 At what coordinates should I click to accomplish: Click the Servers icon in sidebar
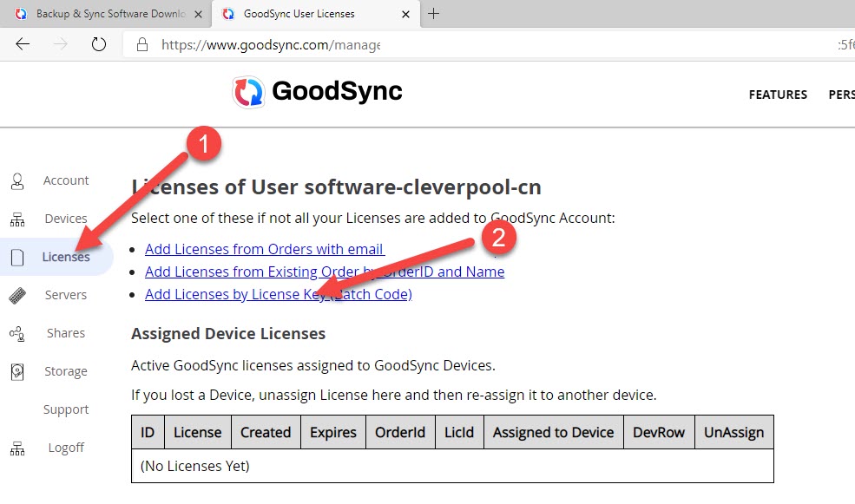17,295
